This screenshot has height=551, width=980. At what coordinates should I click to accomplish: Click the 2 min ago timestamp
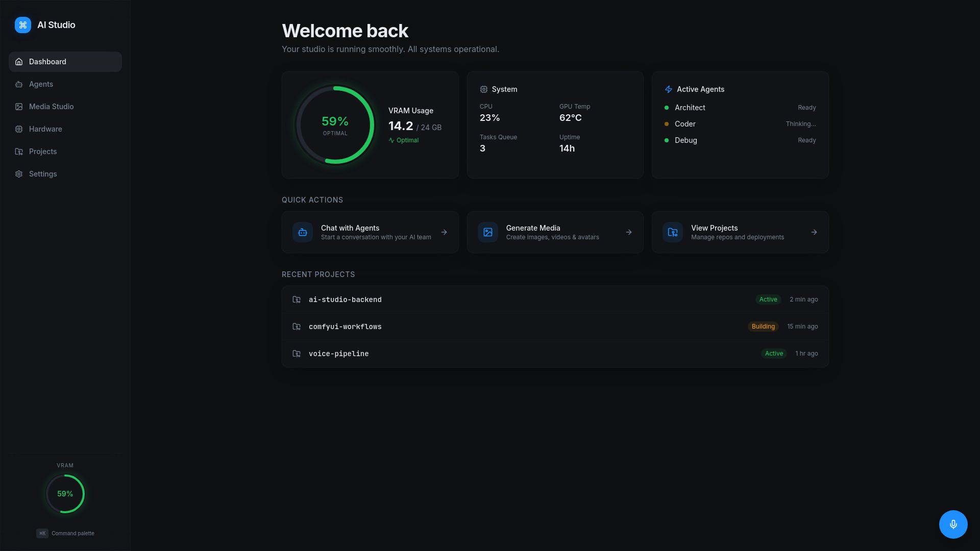pyautogui.click(x=804, y=299)
